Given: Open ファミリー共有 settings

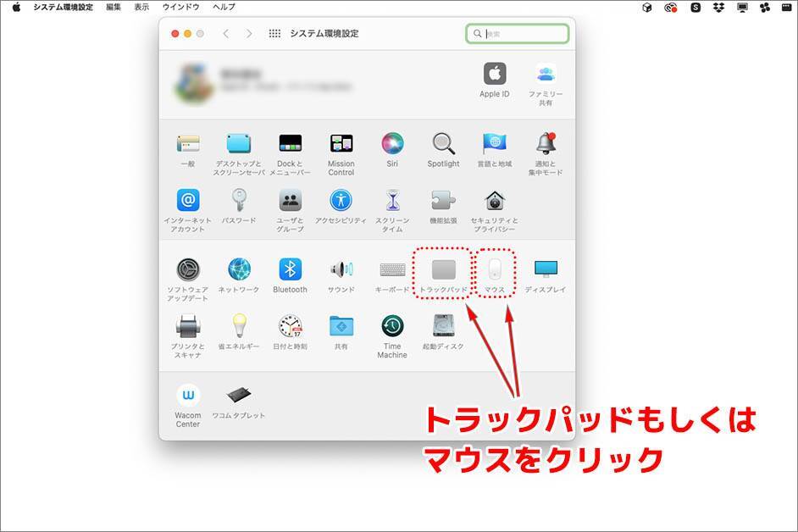Looking at the screenshot, I should pos(546,75).
